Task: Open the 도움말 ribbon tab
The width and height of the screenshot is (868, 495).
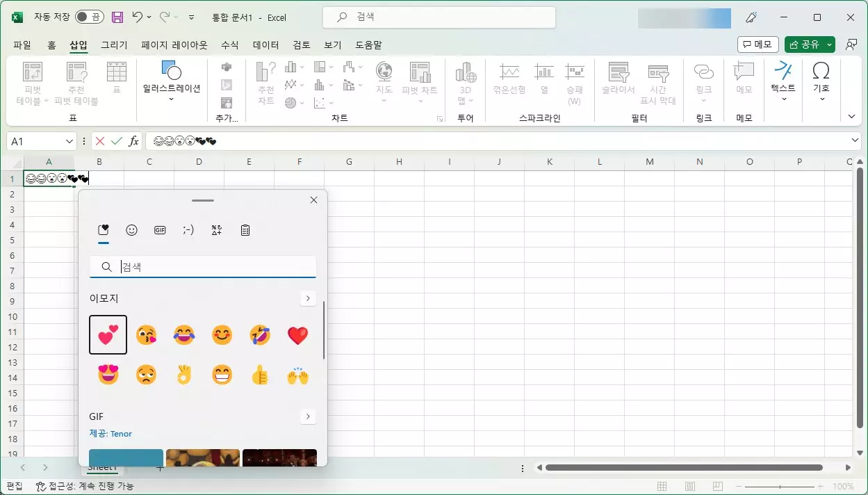Action: coord(368,44)
